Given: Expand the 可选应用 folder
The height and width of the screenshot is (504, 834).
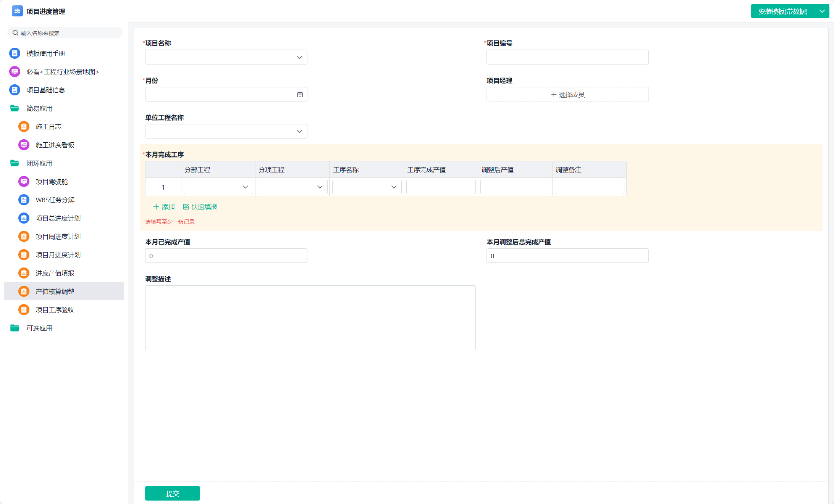Looking at the screenshot, I should point(15,328).
